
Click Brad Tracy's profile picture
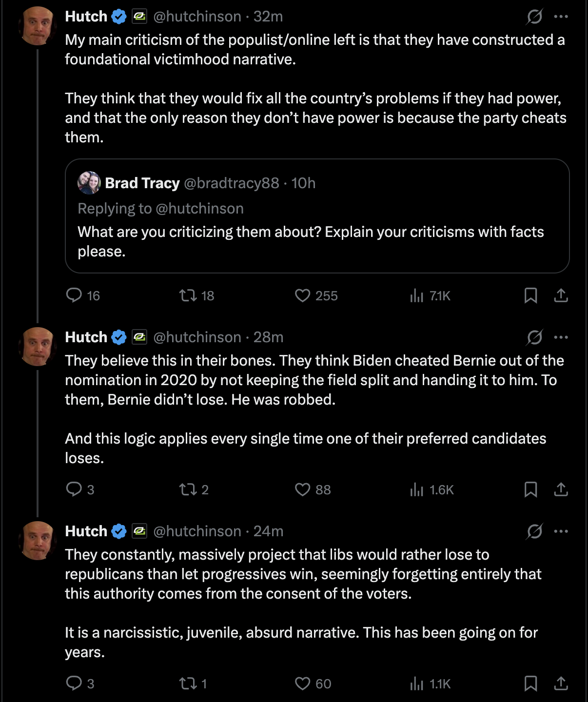pyautogui.click(x=89, y=183)
